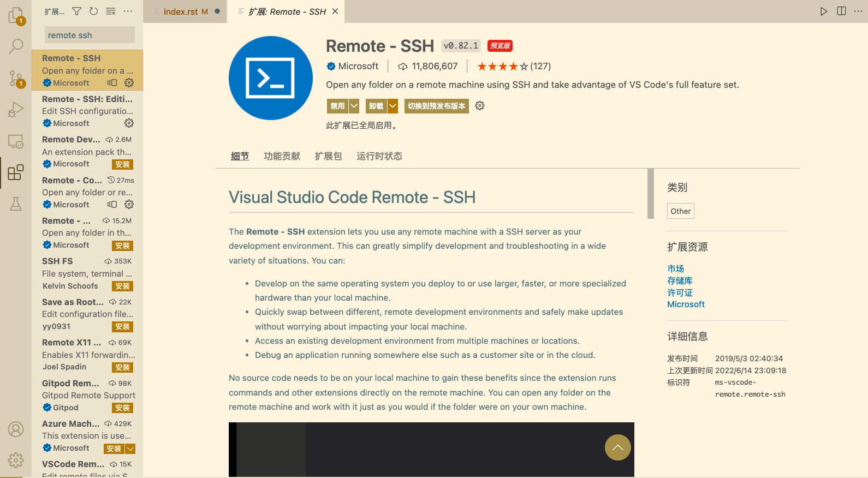Open the Microsoft resource link

click(686, 304)
